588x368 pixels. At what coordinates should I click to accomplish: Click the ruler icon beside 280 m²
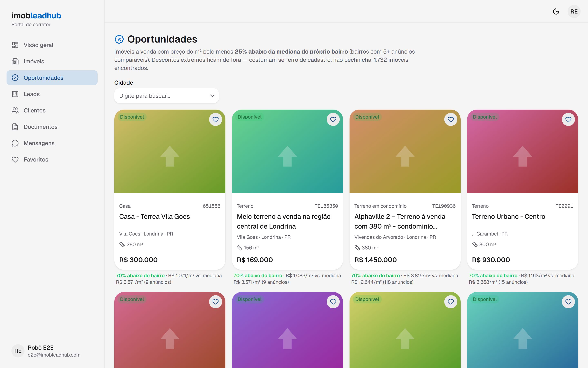click(x=122, y=244)
